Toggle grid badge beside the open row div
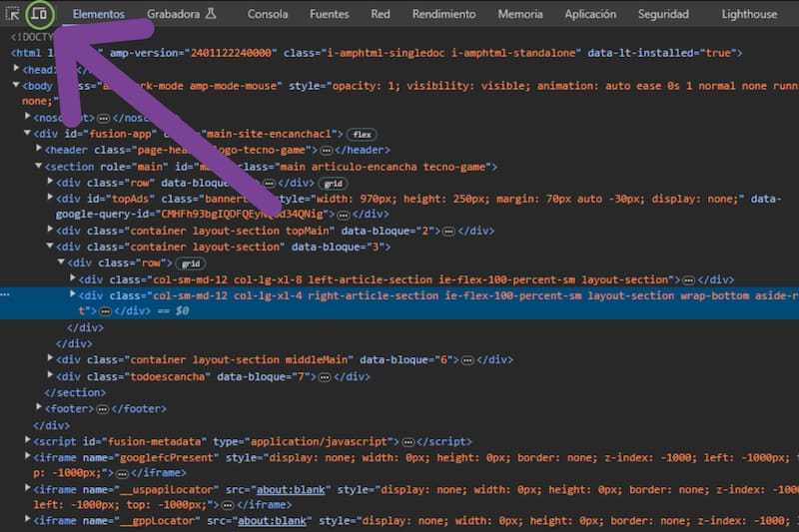Image resolution: width=799 pixels, height=532 pixels. (190, 264)
